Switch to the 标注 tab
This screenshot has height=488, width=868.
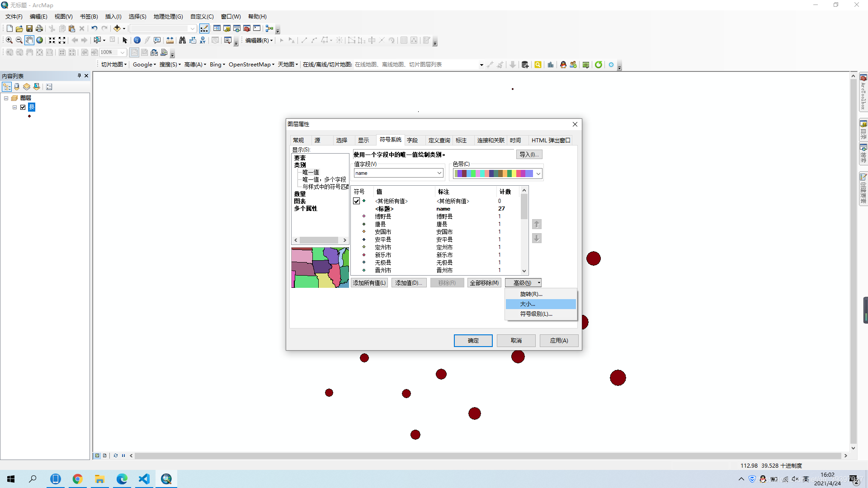(x=461, y=140)
